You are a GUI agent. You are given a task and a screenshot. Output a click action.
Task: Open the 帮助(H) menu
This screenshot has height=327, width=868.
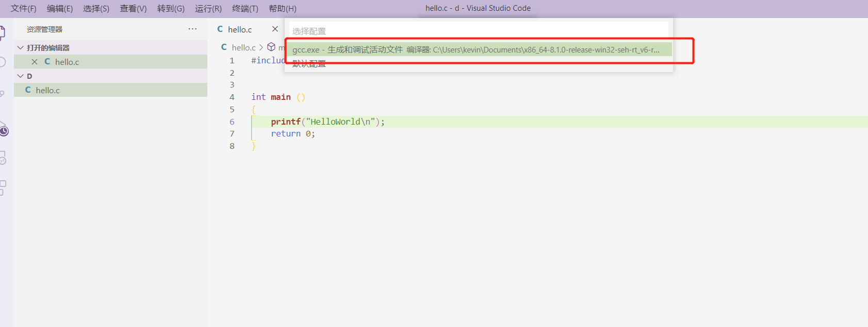pyautogui.click(x=283, y=8)
